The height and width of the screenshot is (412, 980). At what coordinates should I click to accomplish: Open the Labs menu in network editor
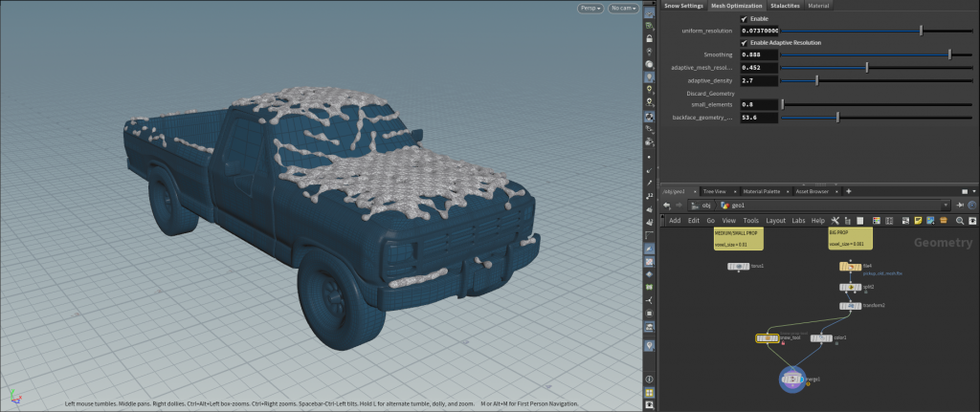798,221
